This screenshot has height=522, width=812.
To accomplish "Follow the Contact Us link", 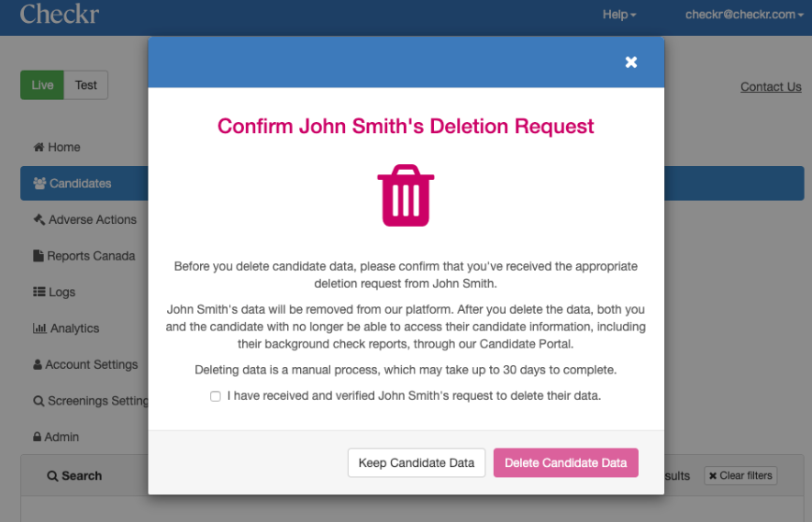I will pyautogui.click(x=771, y=87).
